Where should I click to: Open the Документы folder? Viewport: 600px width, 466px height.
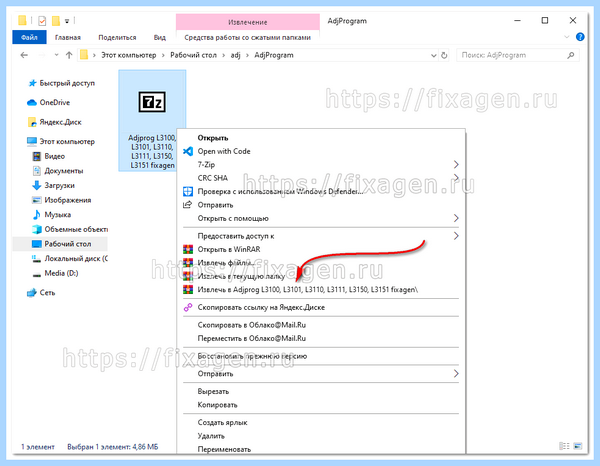tap(58, 171)
